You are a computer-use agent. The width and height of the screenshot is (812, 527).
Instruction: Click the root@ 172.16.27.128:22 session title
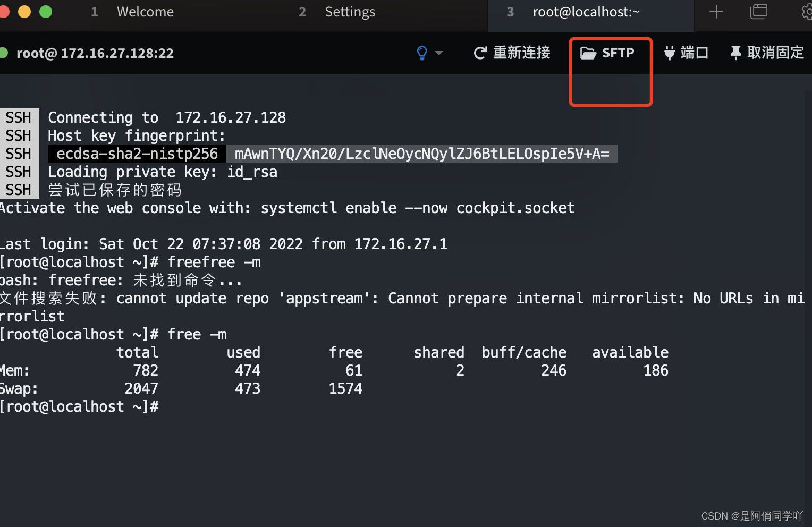pos(95,53)
